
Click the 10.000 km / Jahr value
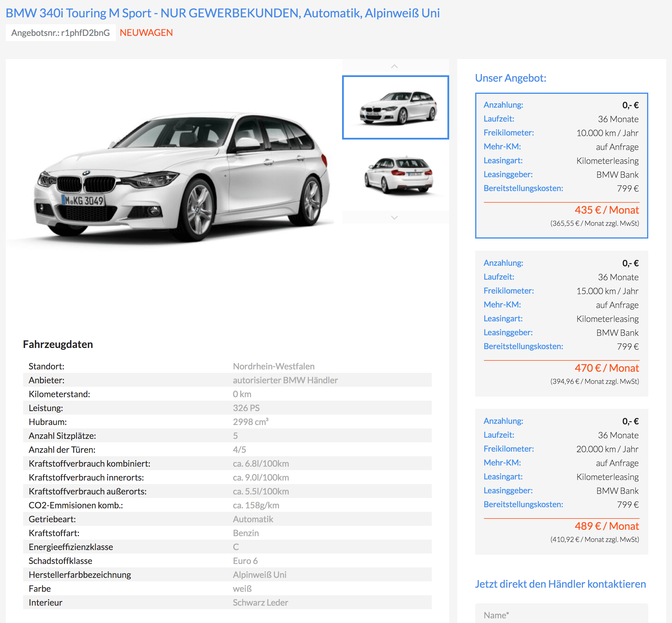[x=607, y=133]
